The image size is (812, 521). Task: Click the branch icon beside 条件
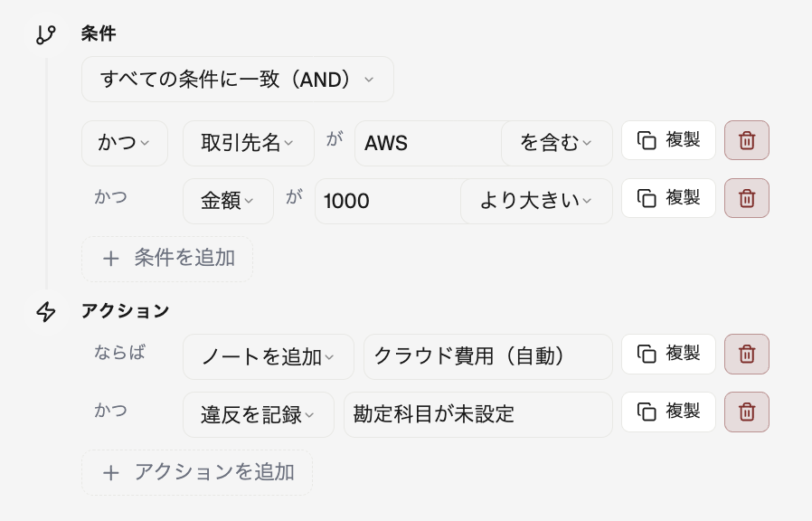(x=46, y=34)
